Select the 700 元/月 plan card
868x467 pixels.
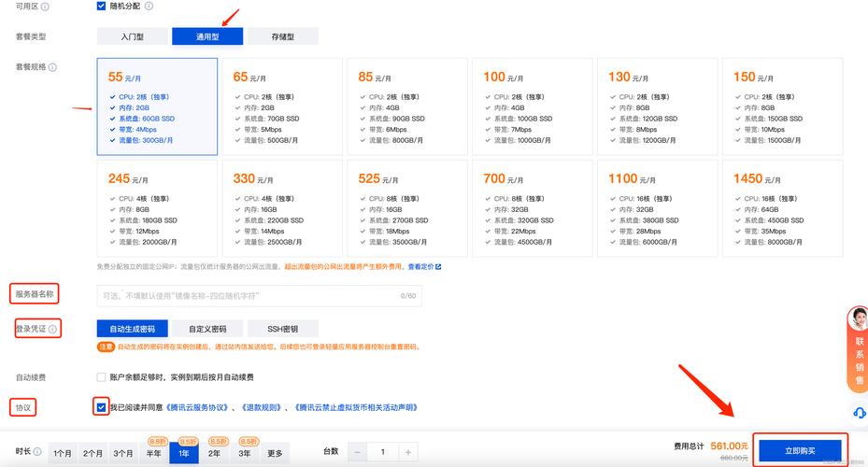click(533, 208)
